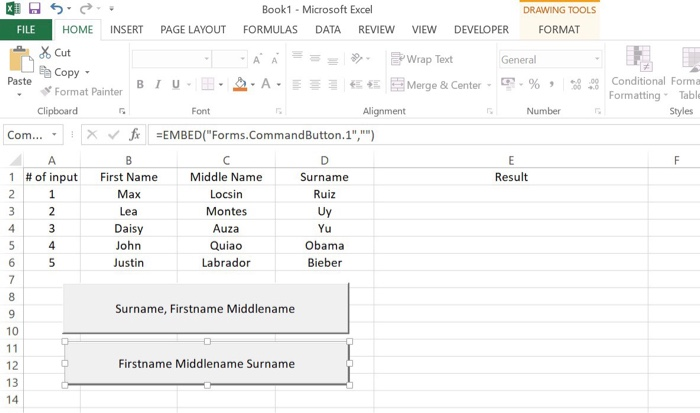Screen dimensions: 700x413
Task: Increase font size with large A
Action: click(257, 59)
